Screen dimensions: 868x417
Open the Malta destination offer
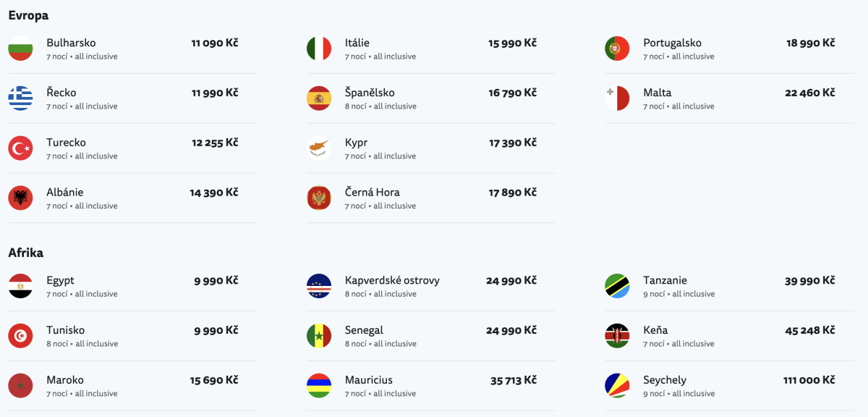point(658,93)
